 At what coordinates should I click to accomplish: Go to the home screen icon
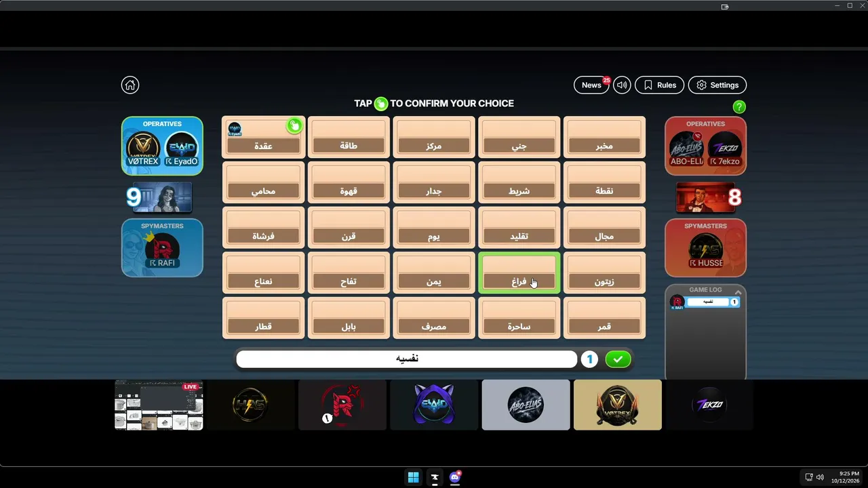[130, 85]
